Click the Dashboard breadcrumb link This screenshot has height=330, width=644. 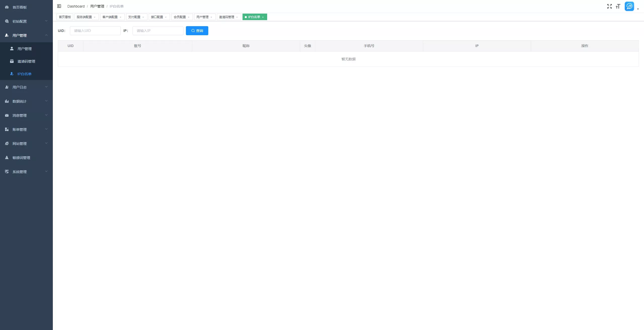pos(76,6)
